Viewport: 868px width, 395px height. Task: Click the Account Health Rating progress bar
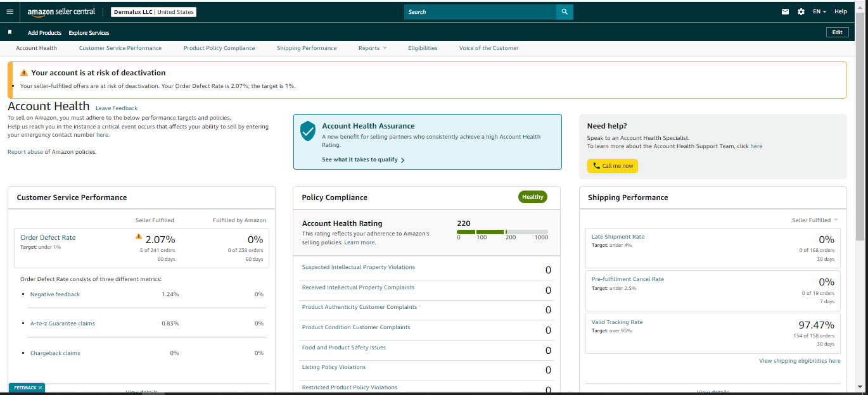(x=502, y=232)
